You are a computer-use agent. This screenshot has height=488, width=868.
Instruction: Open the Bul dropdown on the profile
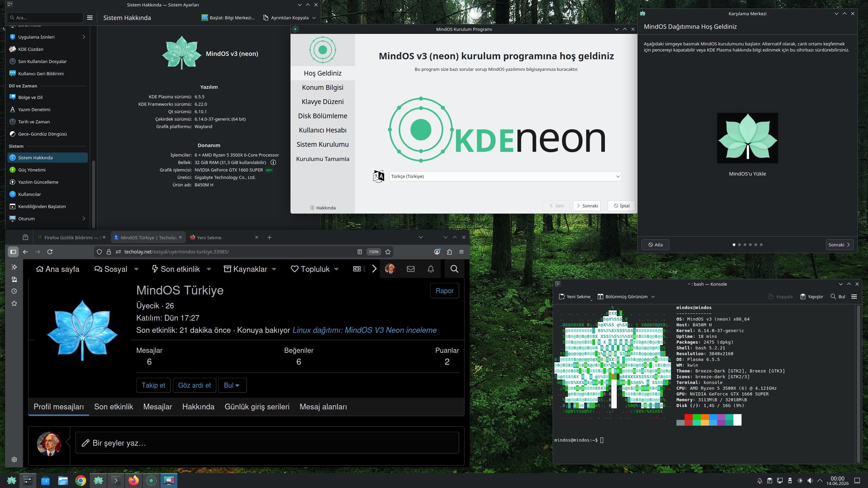(x=232, y=385)
